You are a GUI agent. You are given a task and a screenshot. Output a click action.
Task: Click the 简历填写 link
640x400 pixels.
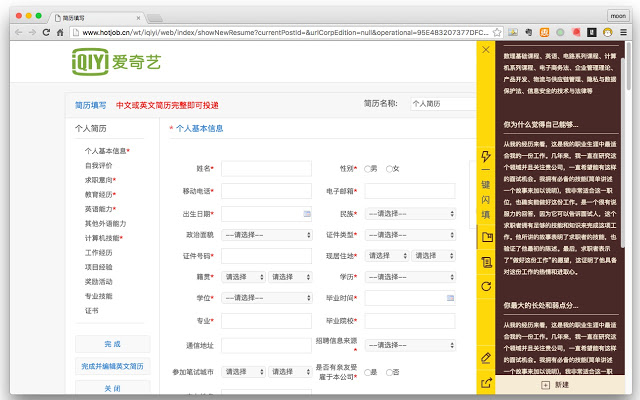(90, 105)
